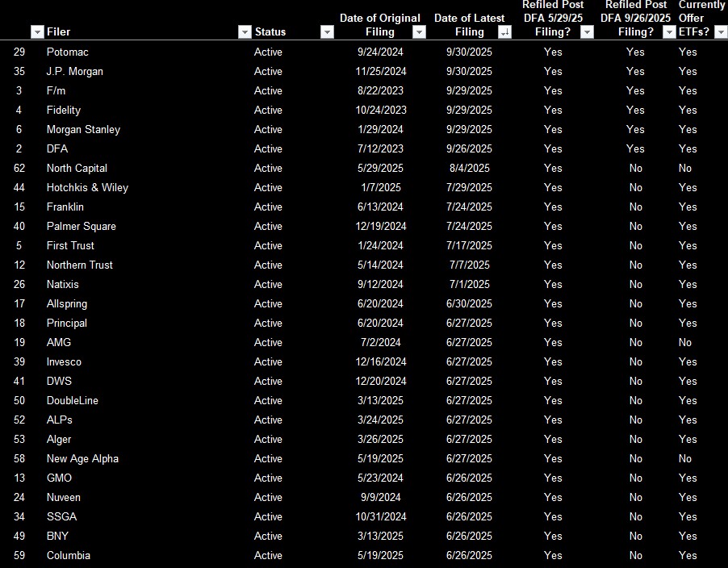Open the Status column filter dropdown

pos(328,31)
